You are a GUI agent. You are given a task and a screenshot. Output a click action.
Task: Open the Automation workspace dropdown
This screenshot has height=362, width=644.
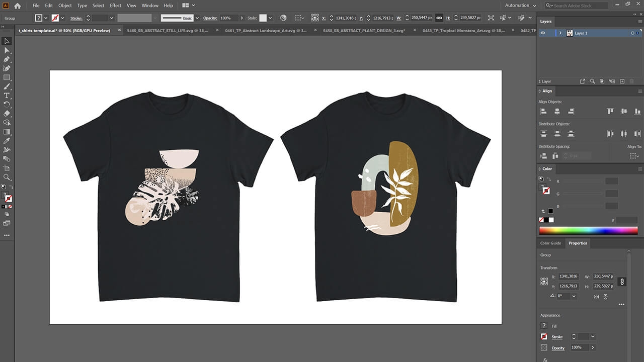(x=520, y=6)
